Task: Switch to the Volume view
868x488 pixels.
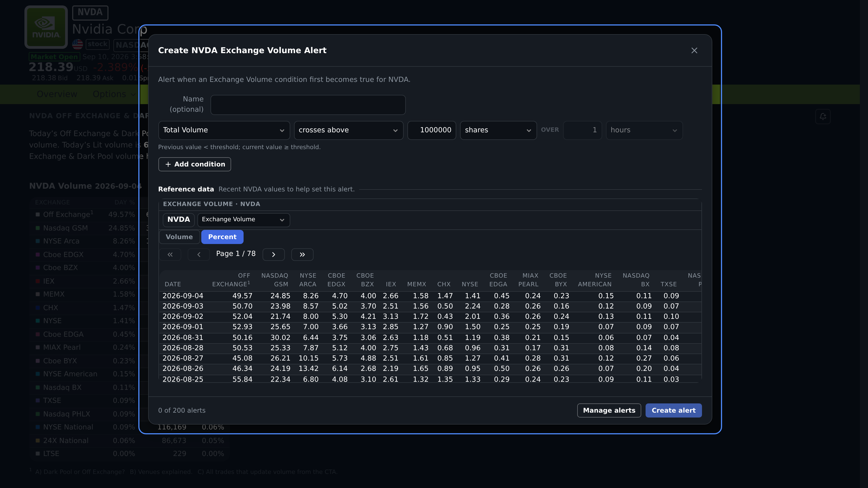Action: pyautogui.click(x=179, y=237)
